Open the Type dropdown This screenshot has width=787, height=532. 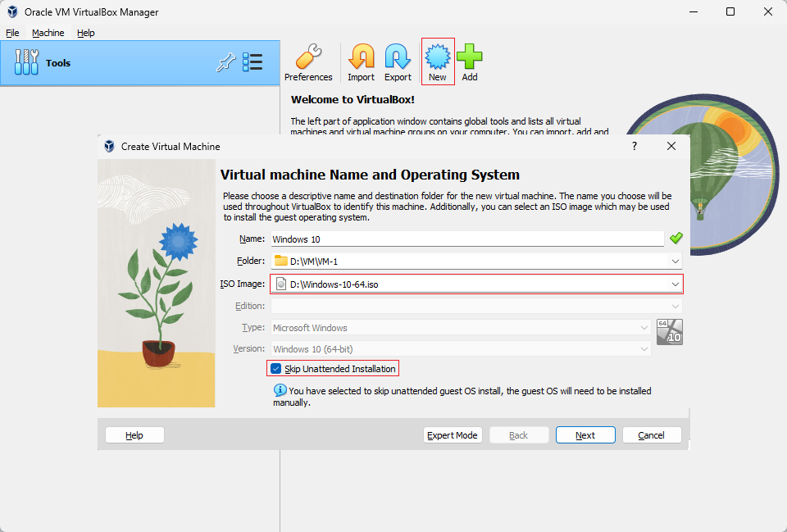[x=644, y=328]
